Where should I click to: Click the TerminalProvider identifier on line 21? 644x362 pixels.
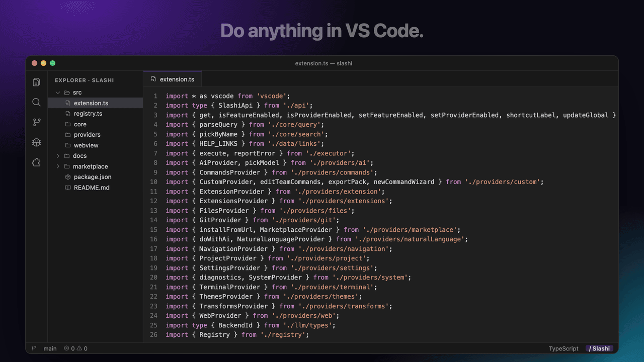[230, 287]
